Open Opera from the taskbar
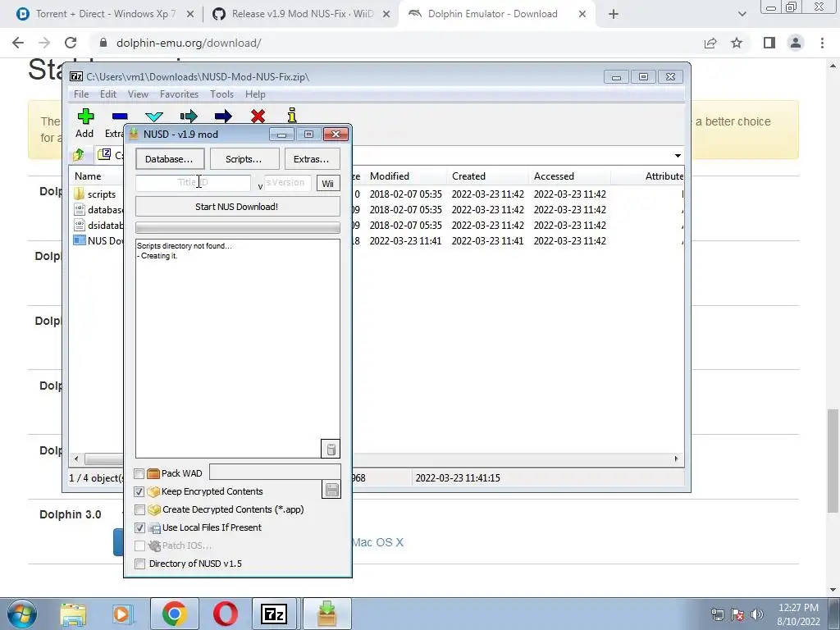This screenshot has width=840, height=630. (226, 614)
